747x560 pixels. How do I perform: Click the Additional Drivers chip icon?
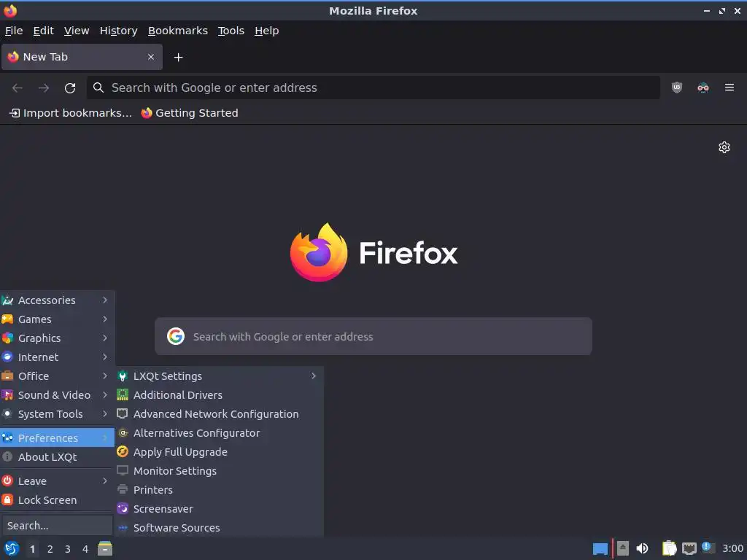(x=123, y=394)
